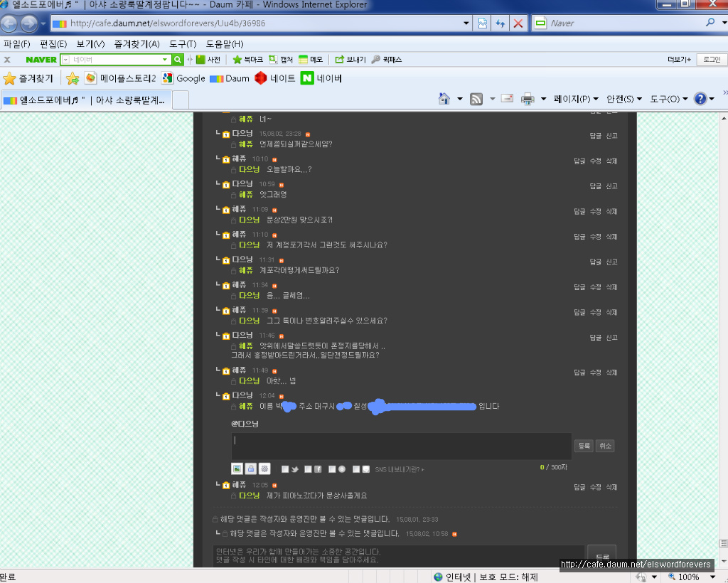The width and height of the screenshot is (728, 583).
Task: Click the browser Forward arrow button
Action: 28,23
